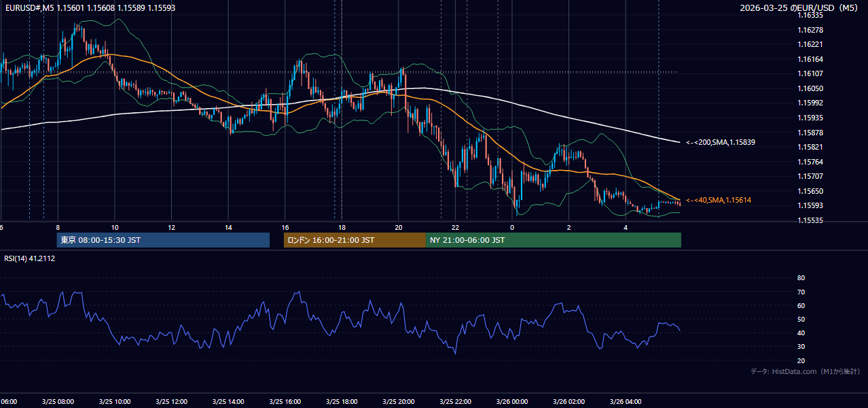The image size is (868, 408).
Task: Click the 3/25 18:00 bottom time label
Action: pos(342,401)
